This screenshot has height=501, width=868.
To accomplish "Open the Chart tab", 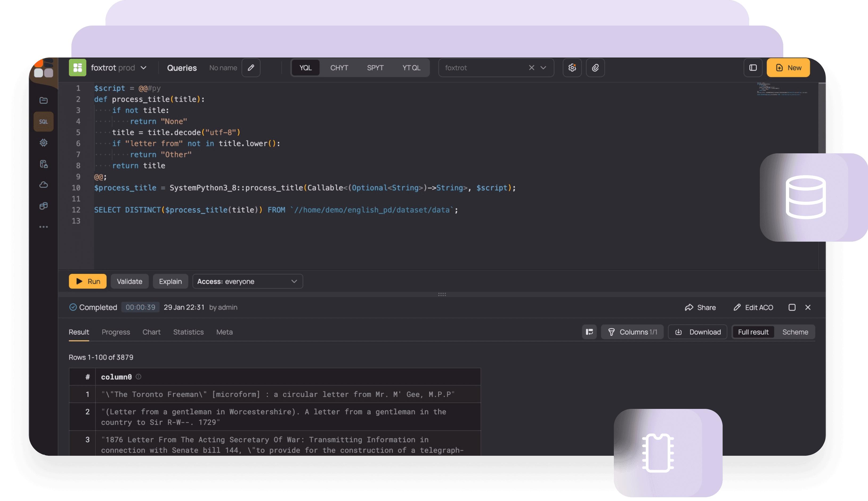I will tap(152, 332).
